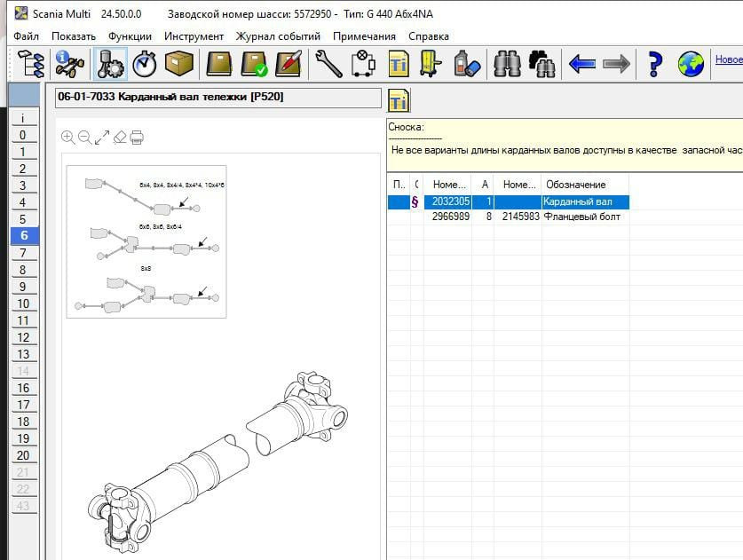
Task: Click the structure tree icon in toolbar
Action: 31,64
